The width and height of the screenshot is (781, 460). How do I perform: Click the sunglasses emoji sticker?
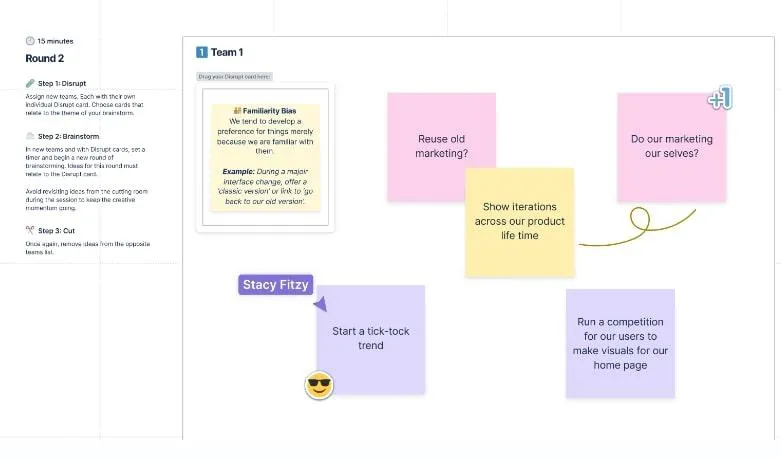(x=319, y=385)
